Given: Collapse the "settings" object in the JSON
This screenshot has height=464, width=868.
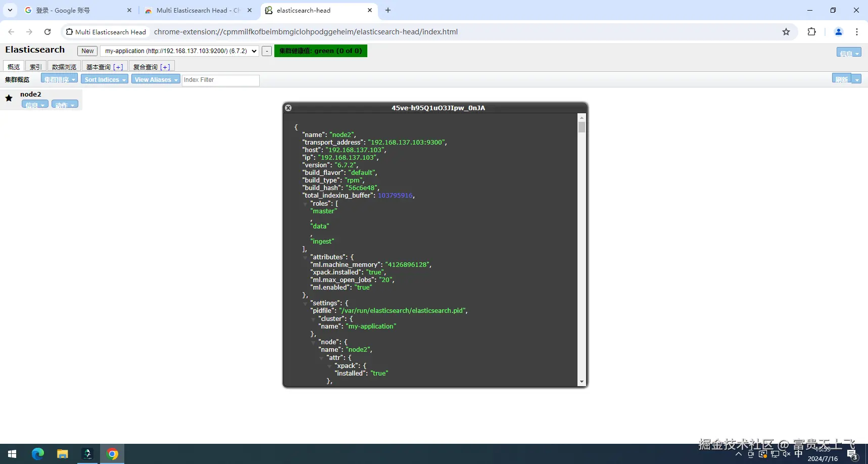Looking at the screenshot, I should click(x=305, y=303).
